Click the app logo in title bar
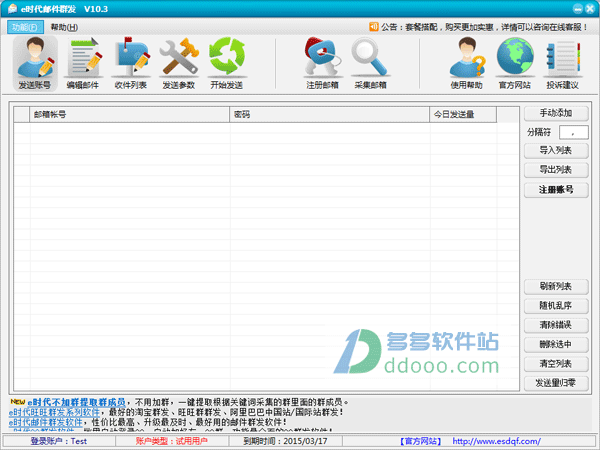 (12, 8)
